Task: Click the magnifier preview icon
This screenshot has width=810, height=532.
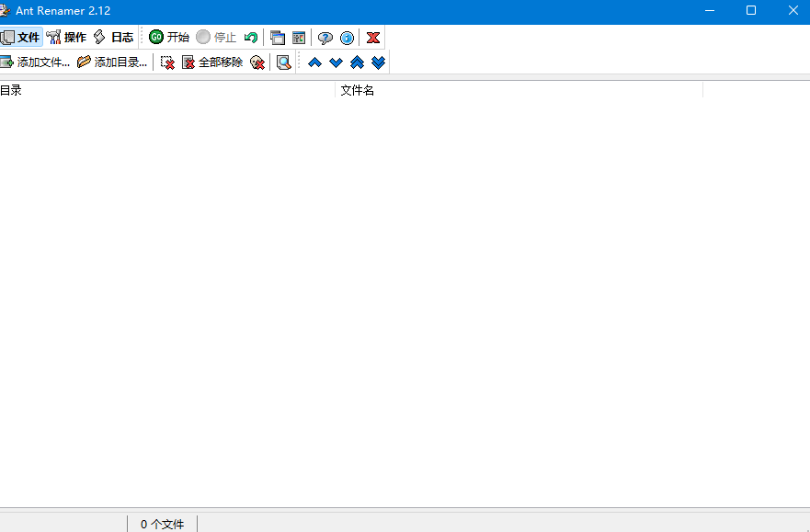Action: coord(283,62)
